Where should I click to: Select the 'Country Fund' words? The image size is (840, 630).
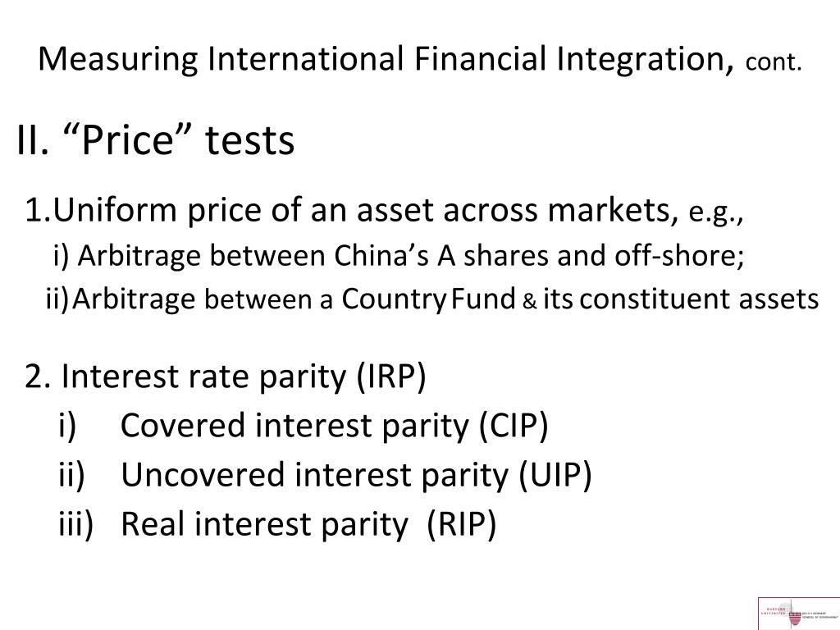tap(428, 299)
